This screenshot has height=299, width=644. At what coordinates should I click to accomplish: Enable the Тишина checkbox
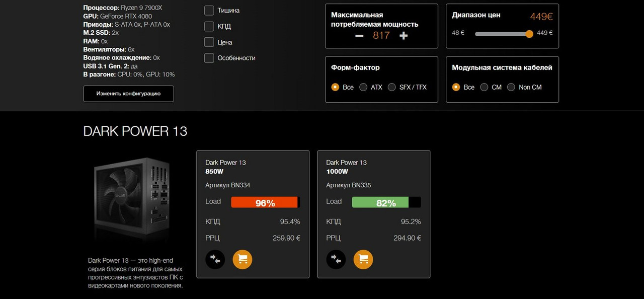point(209,11)
